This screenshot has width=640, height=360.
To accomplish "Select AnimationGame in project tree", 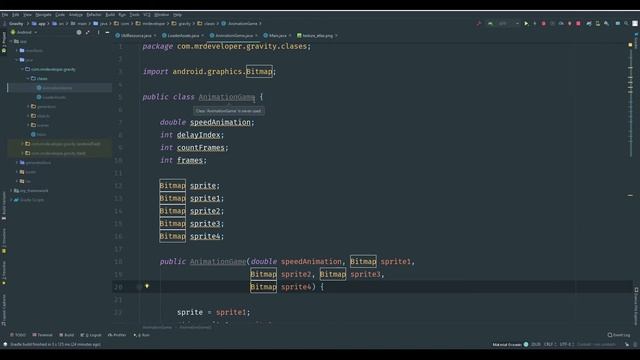I will (x=57, y=88).
